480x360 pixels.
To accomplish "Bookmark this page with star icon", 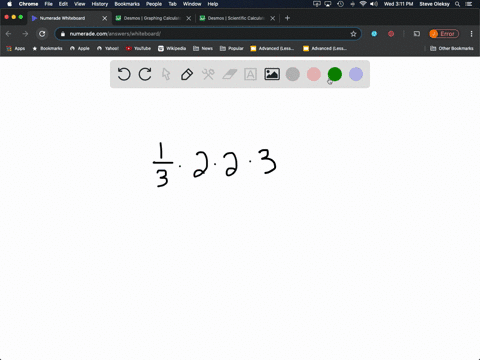I will coord(353,34).
